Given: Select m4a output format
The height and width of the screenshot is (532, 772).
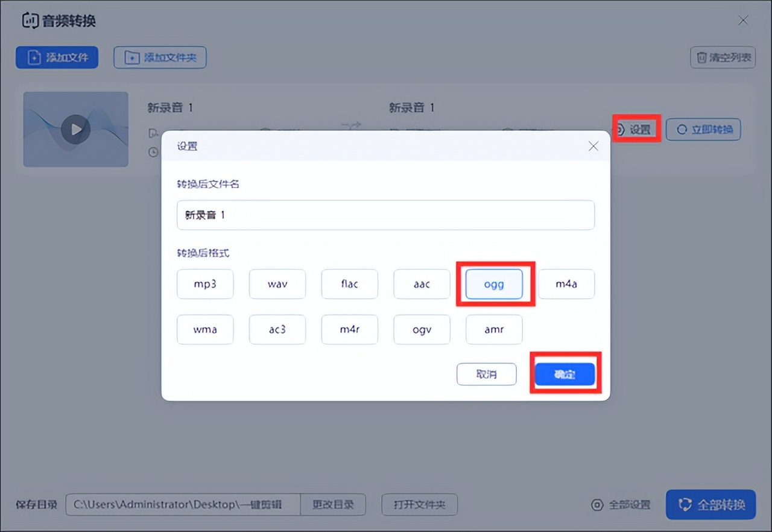Looking at the screenshot, I should point(566,283).
